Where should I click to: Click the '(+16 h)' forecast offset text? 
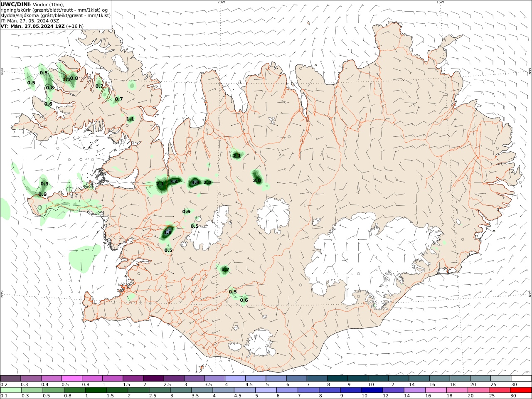[75, 26]
